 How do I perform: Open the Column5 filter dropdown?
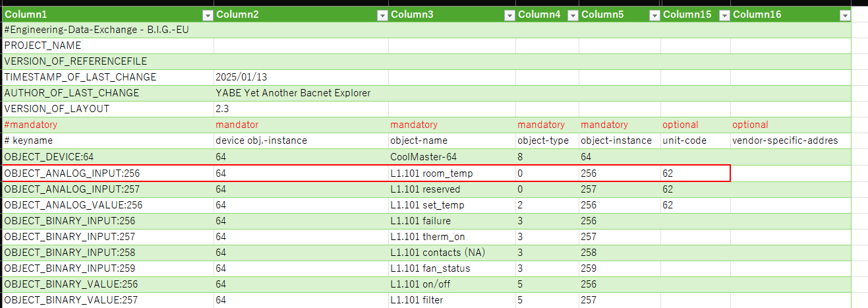(x=654, y=15)
